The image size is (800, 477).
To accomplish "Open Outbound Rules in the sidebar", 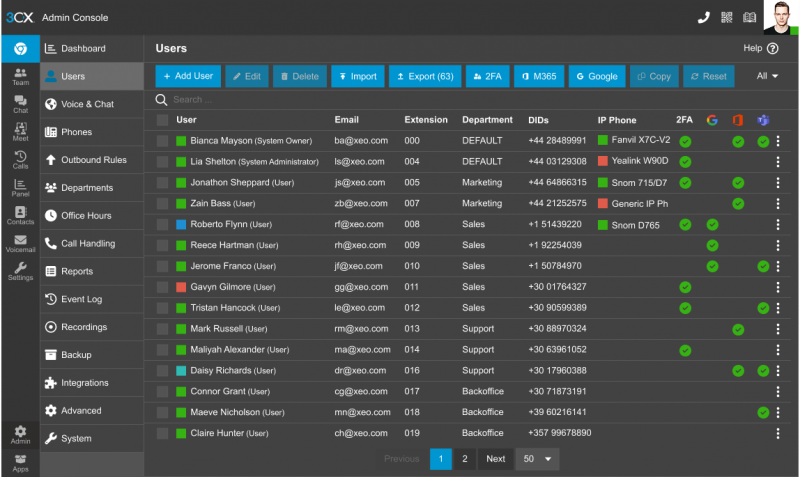I will tap(92, 160).
